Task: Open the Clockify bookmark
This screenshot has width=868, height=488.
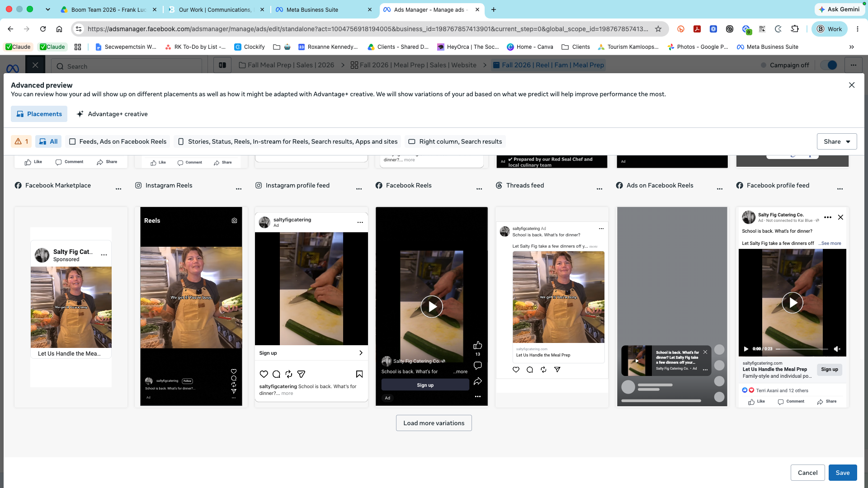Action: 250,47
